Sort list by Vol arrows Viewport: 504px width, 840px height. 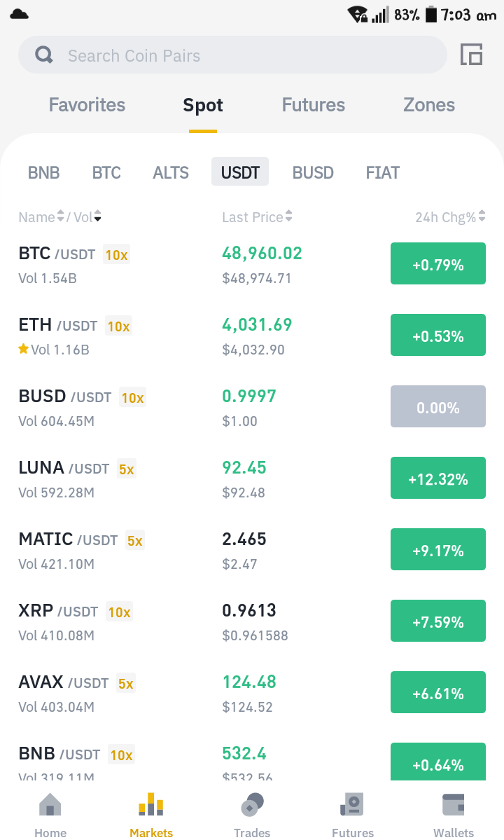(x=97, y=216)
